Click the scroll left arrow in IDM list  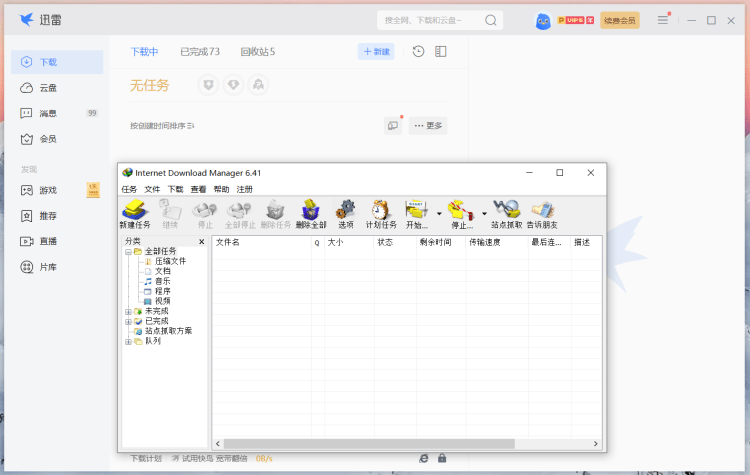tap(218, 444)
